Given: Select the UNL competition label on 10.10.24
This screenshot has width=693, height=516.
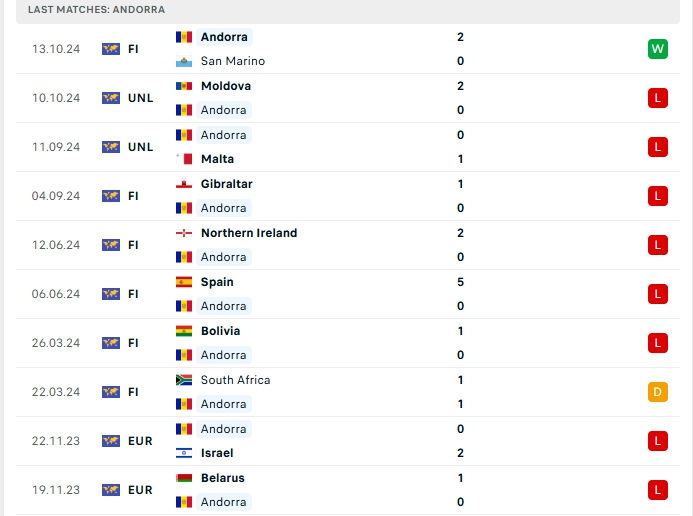Looking at the screenshot, I should [x=141, y=98].
